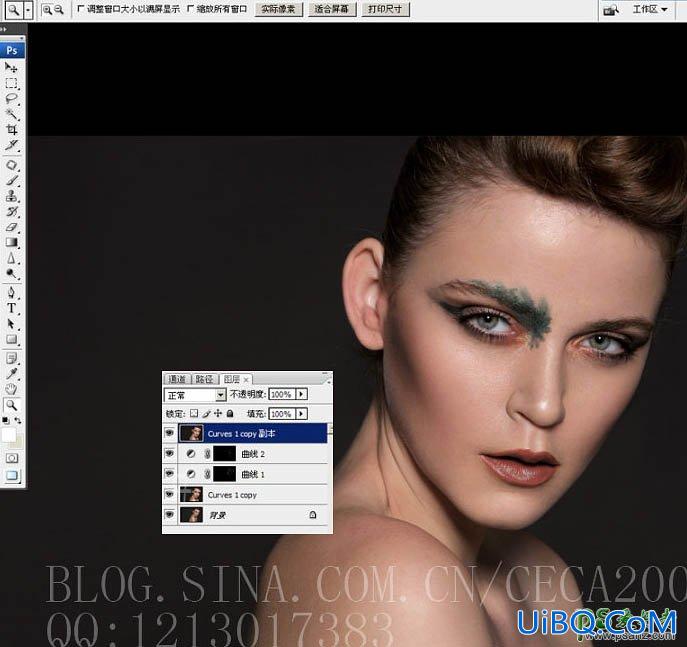Select the Notes tool
Viewport: 687px width, 647px height.
point(11,358)
